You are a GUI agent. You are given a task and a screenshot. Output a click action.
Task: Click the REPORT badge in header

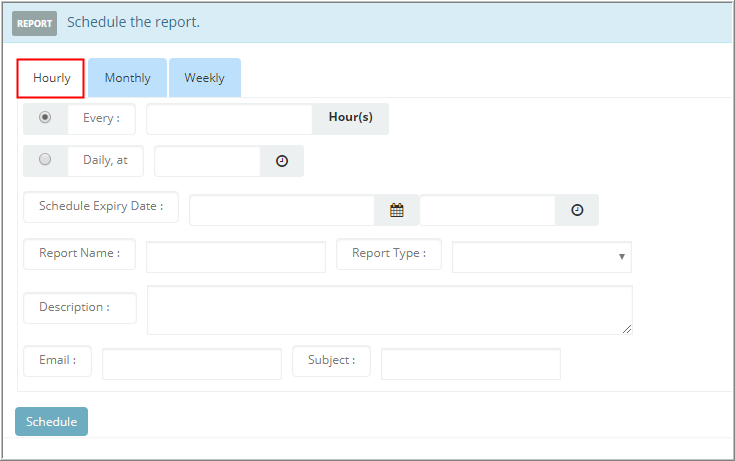click(x=34, y=23)
